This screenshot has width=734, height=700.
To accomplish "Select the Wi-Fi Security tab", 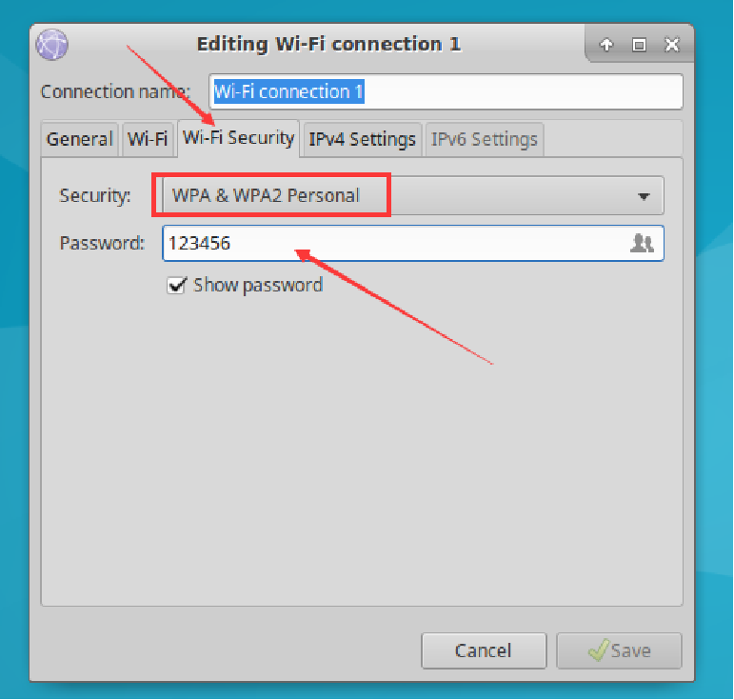I will tap(238, 138).
